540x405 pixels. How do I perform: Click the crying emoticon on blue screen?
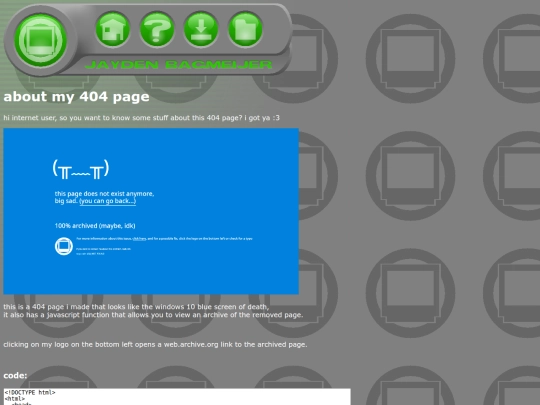(81, 169)
